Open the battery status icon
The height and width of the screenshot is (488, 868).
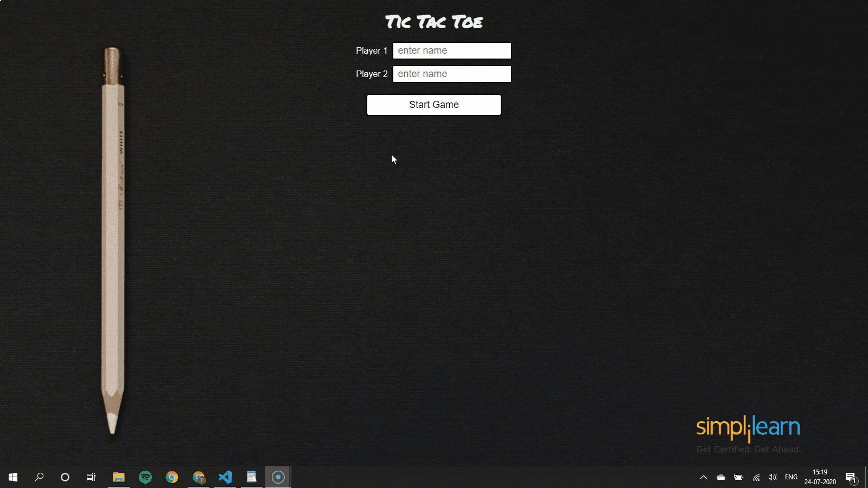pos(738,477)
